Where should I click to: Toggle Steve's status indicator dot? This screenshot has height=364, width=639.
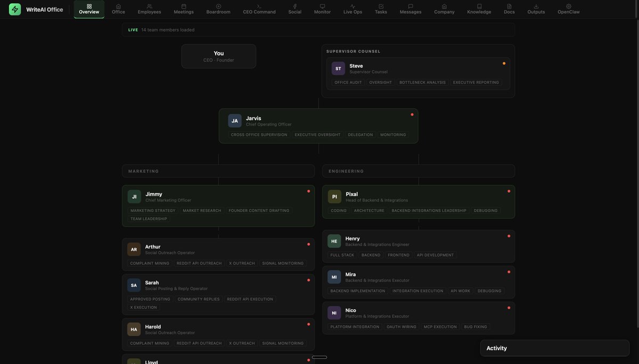pos(503,62)
